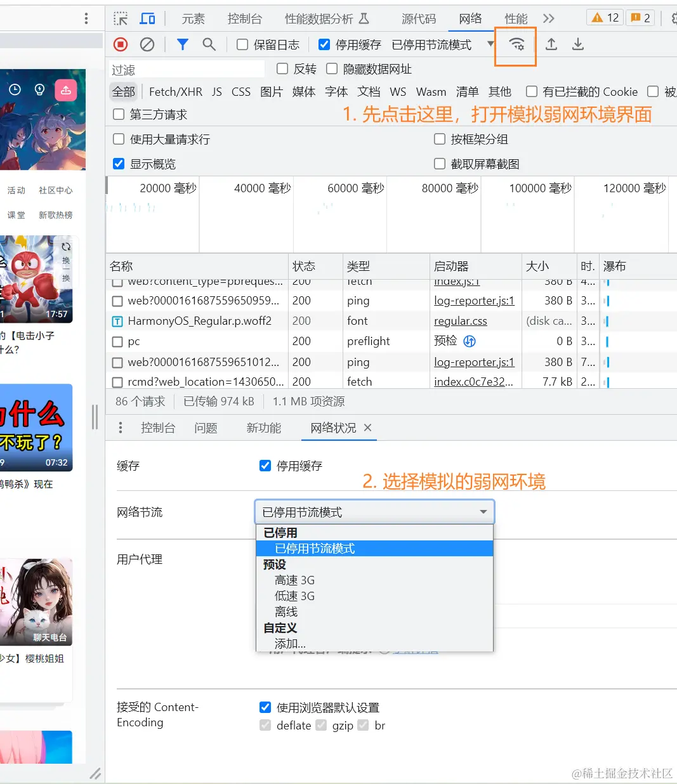
Task: Click the import HAR upload icon
Action: [551, 44]
